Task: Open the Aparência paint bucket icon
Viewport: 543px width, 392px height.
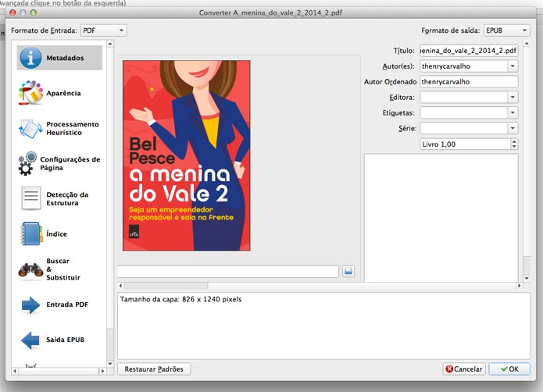Action: (30, 93)
